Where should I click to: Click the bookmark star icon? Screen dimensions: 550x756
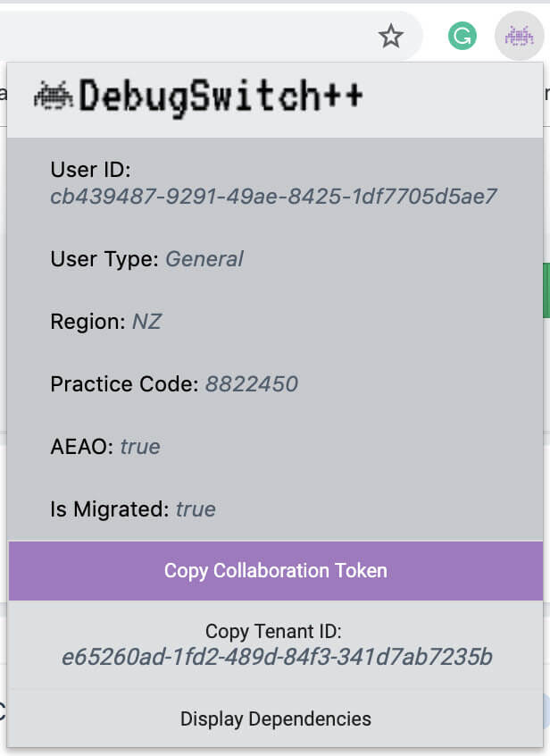click(391, 36)
